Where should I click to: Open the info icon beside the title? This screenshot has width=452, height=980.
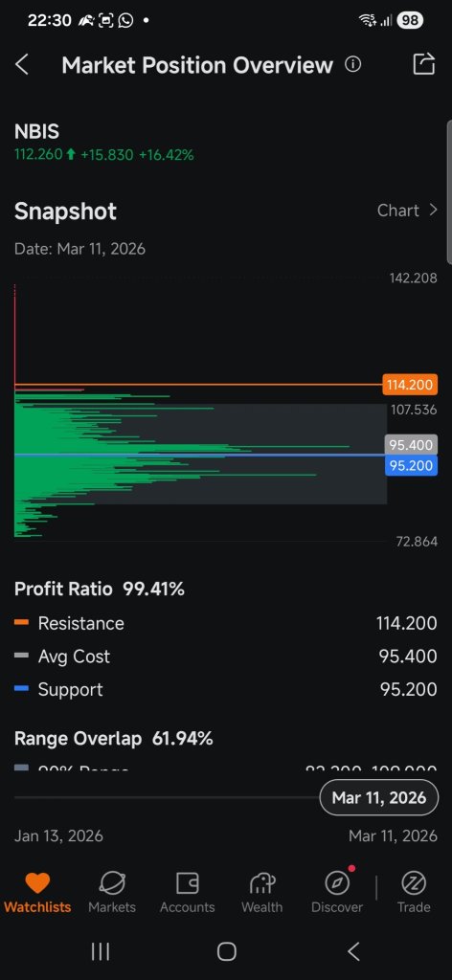[x=353, y=64]
